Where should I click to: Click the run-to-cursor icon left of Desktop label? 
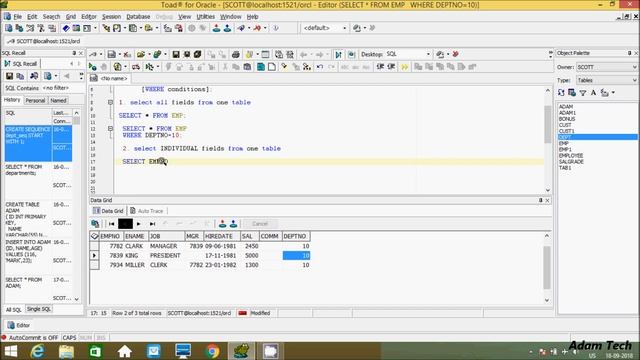tap(338, 54)
